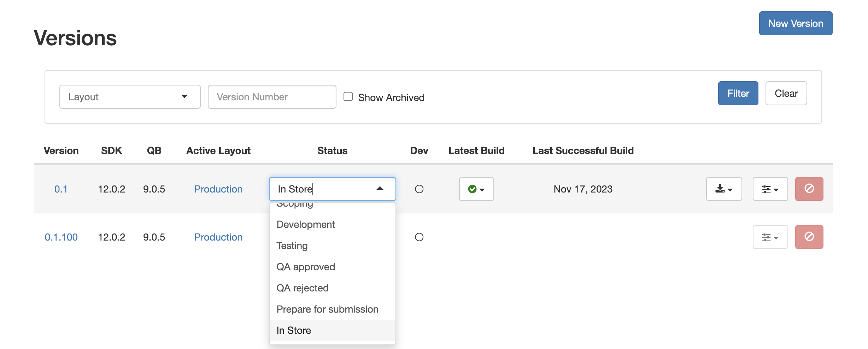868x349 pixels.
Task: Open Production layout link for version 0.1
Action: point(218,189)
